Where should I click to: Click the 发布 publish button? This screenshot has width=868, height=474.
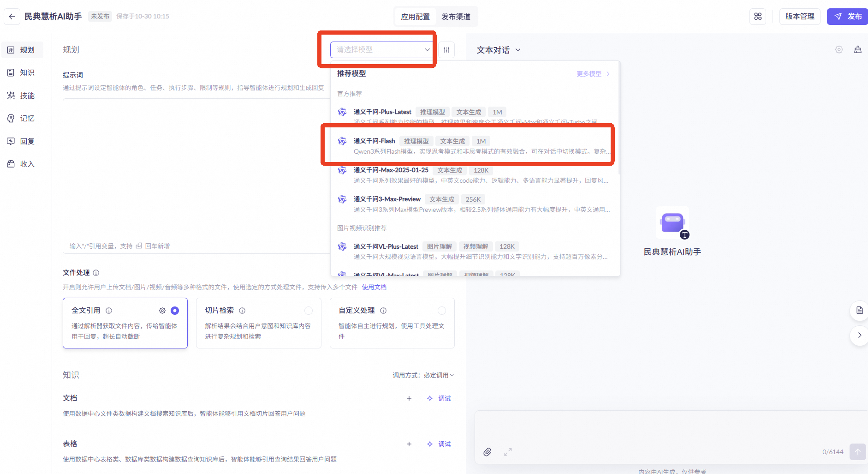click(x=847, y=17)
